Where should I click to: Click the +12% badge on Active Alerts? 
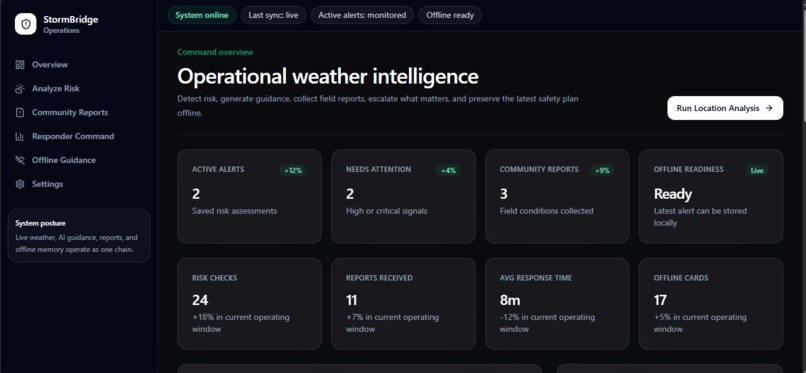click(x=293, y=171)
